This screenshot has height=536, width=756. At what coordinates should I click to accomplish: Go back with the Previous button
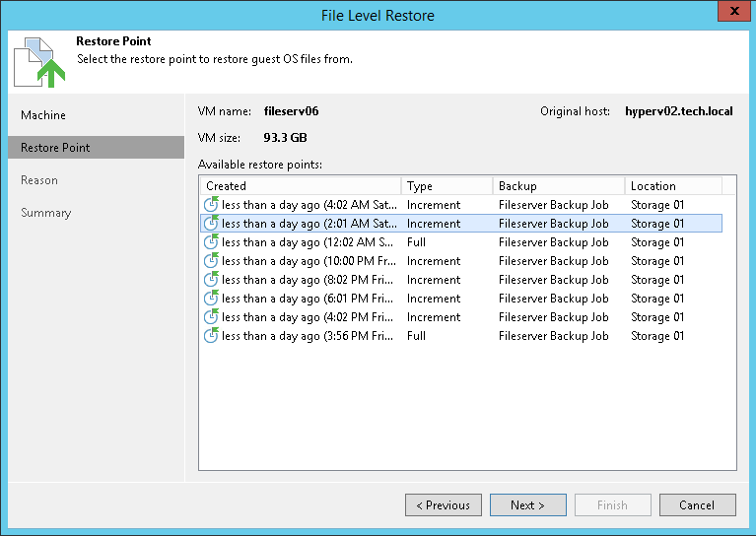(444, 505)
